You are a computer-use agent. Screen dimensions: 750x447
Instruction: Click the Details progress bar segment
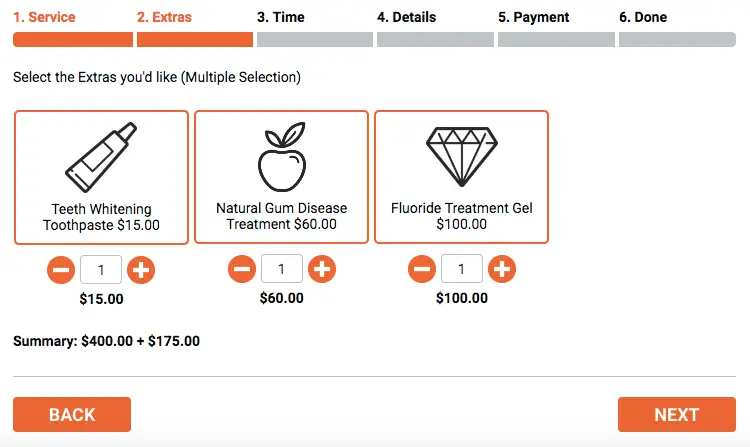pos(435,39)
